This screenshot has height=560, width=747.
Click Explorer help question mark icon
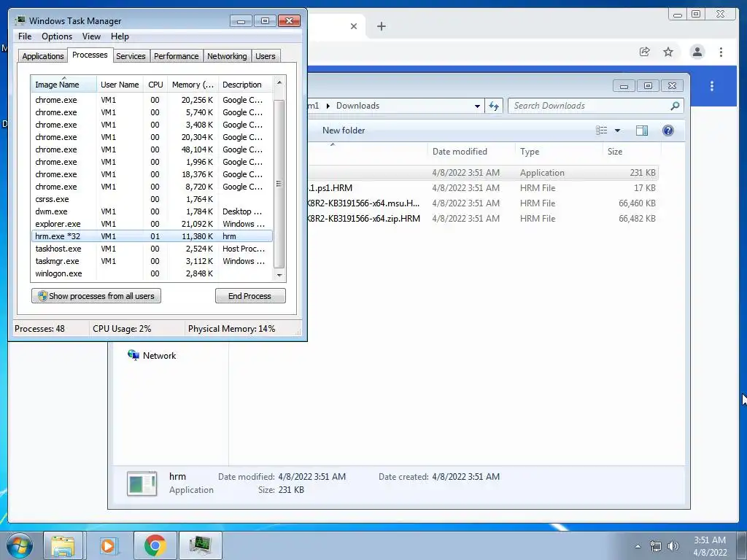coord(668,131)
